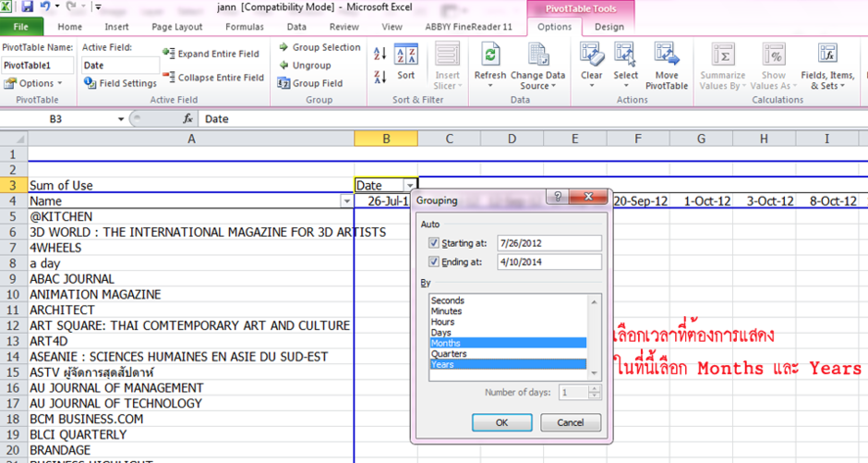Switch to the Formulas tab
The image size is (868, 463).
[244, 27]
